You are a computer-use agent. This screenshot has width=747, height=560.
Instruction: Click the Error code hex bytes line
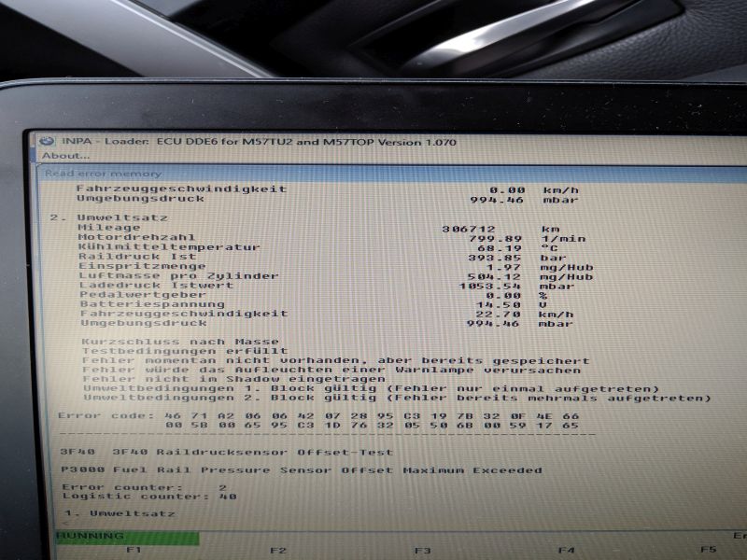pyautogui.click(x=317, y=415)
